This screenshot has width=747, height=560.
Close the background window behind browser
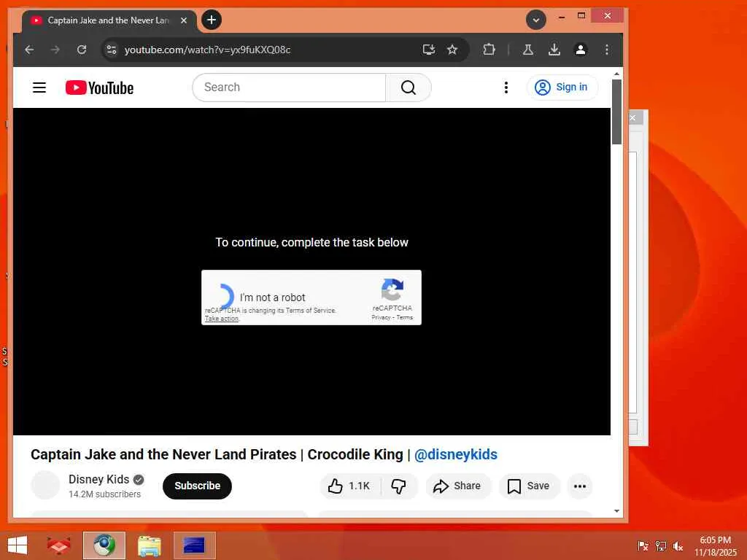tap(632, 117)
